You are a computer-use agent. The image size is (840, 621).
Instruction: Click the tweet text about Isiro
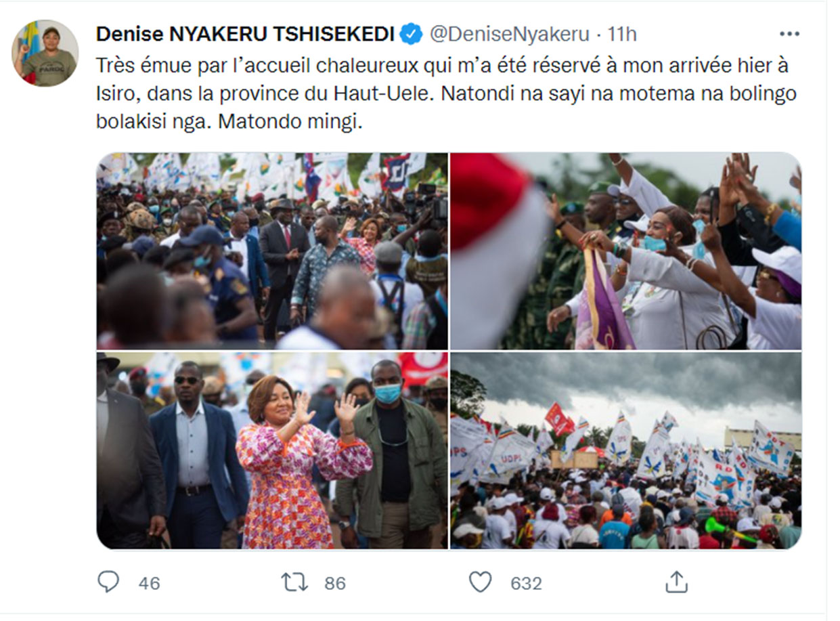click(447, 95)
